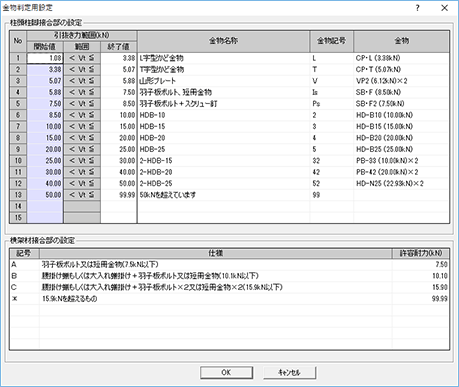The width and height of the screenshot is (459, 387).
Task: Select hardware HD-B10 (10.00kN) cell
Action: [401, 115]
